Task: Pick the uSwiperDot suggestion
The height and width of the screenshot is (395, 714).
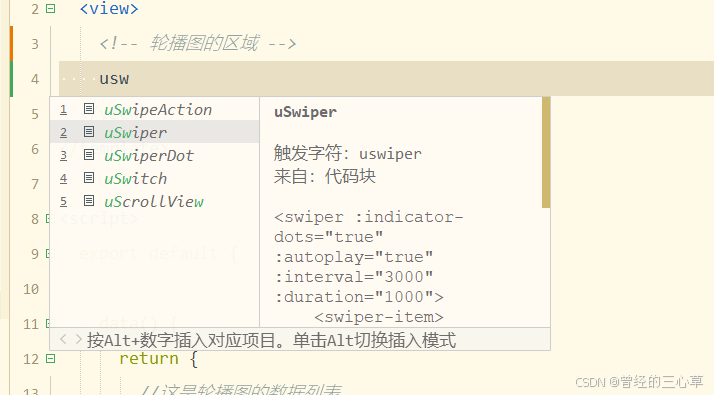Action: click(154, 155)
